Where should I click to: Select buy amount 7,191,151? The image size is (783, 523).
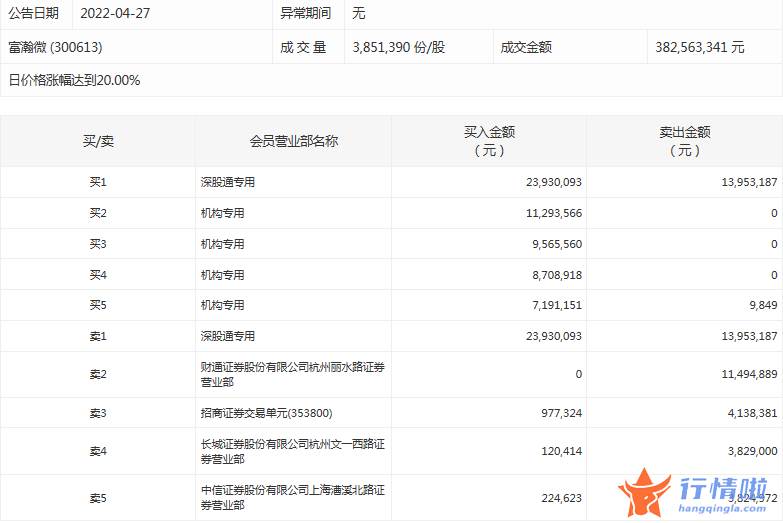tap(557, 305)
